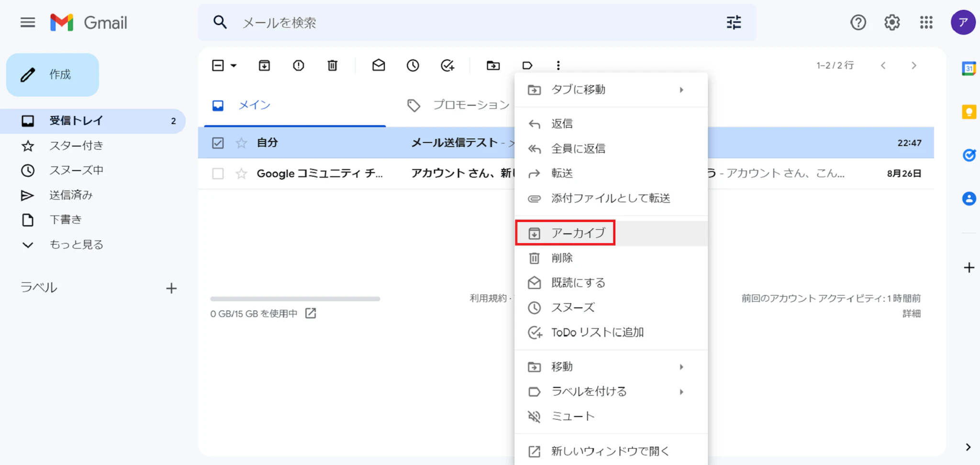Click the add to tasks toolbar icon

447,66
